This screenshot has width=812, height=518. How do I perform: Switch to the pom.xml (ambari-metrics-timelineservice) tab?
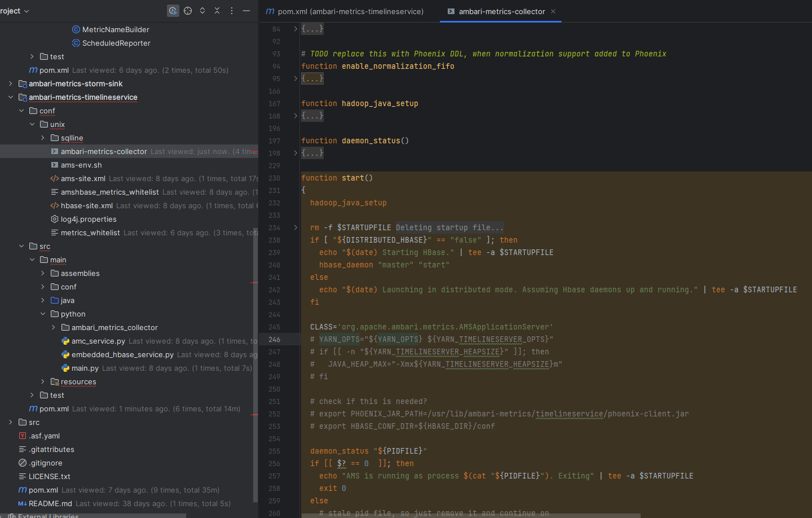click(x=345, y=11)
